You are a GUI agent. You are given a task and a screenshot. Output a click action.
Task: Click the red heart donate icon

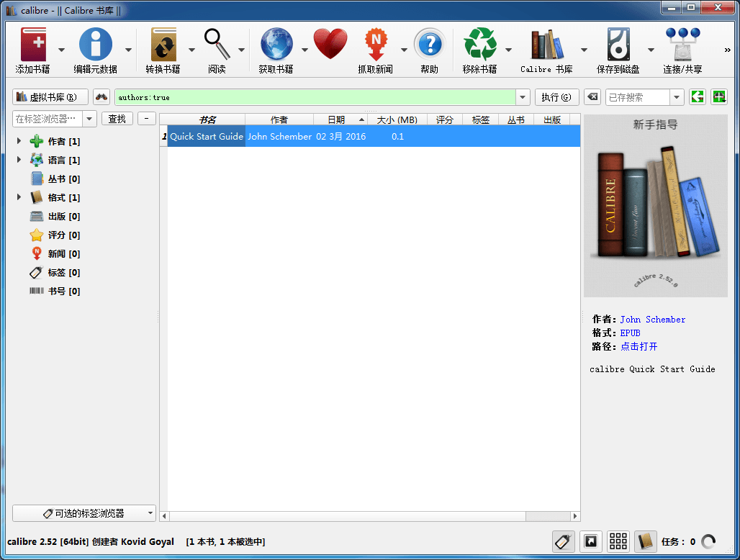(330, 45)
